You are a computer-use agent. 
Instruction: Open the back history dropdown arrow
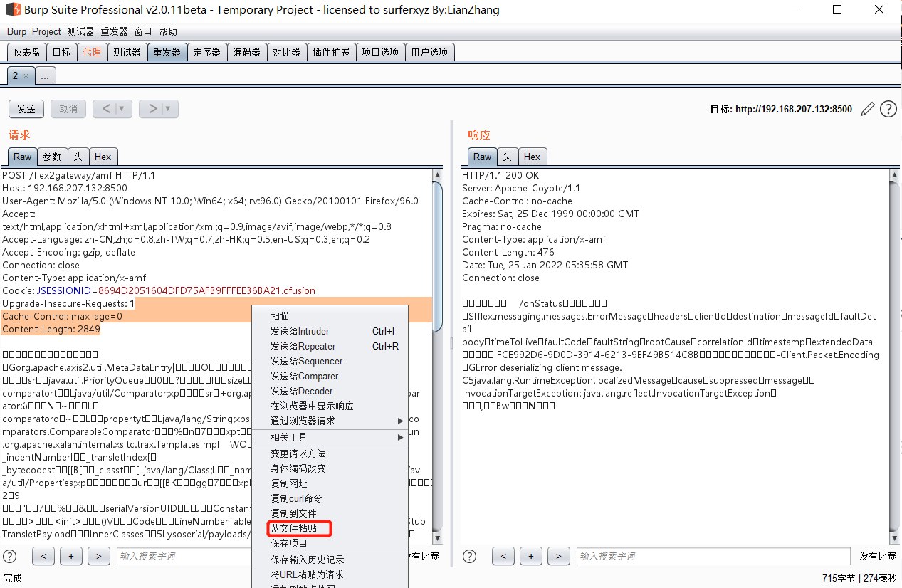(x=123, y=109)
